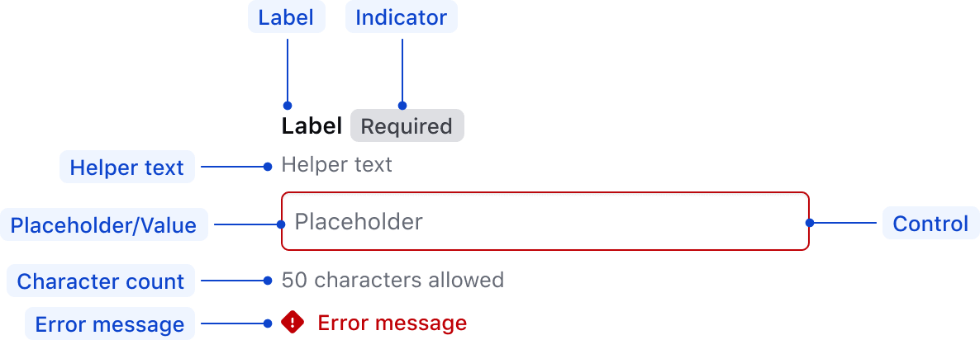980x340 pixels.
Task: Click the gray Helper text description
Action: click(x=337, y=165)
